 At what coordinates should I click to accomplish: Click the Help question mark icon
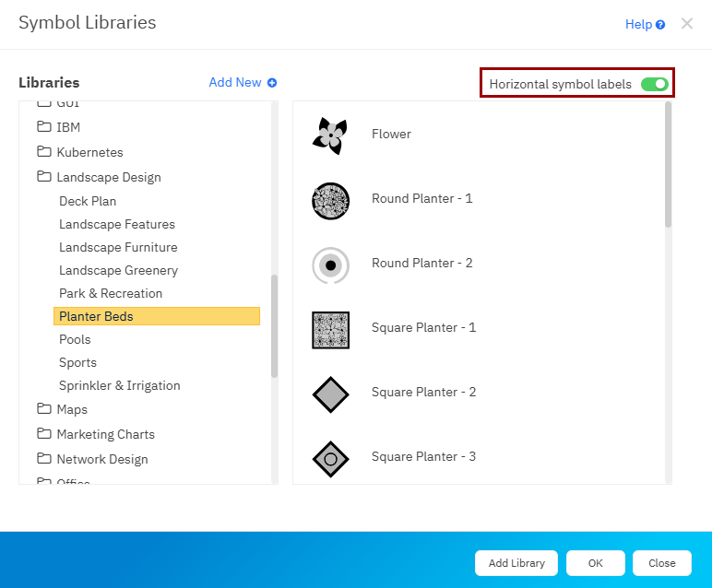pos(660,25)
